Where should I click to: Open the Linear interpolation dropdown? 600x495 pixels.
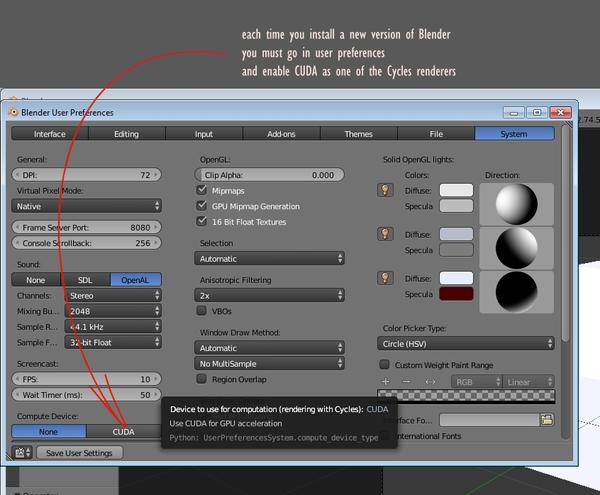pyautogui.click(x=528, y=381)
